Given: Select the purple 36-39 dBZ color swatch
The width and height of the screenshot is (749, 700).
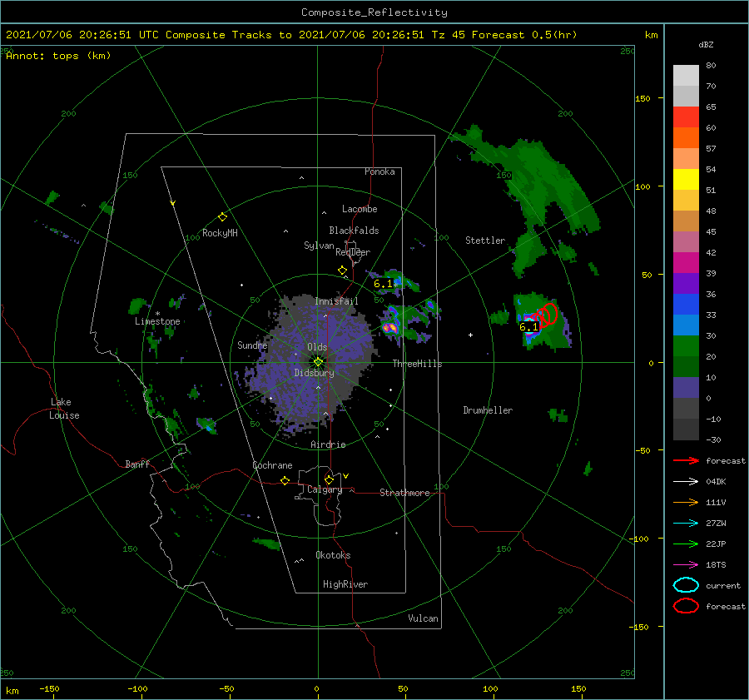Looking at the screenshot, I should (x=686, y=284).
